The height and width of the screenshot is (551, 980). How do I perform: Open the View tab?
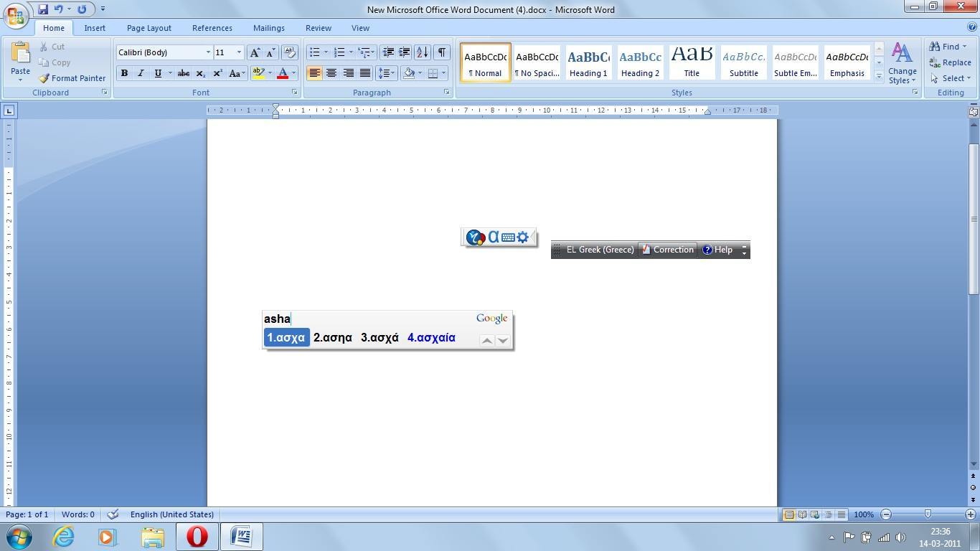[x=360, y=28]
